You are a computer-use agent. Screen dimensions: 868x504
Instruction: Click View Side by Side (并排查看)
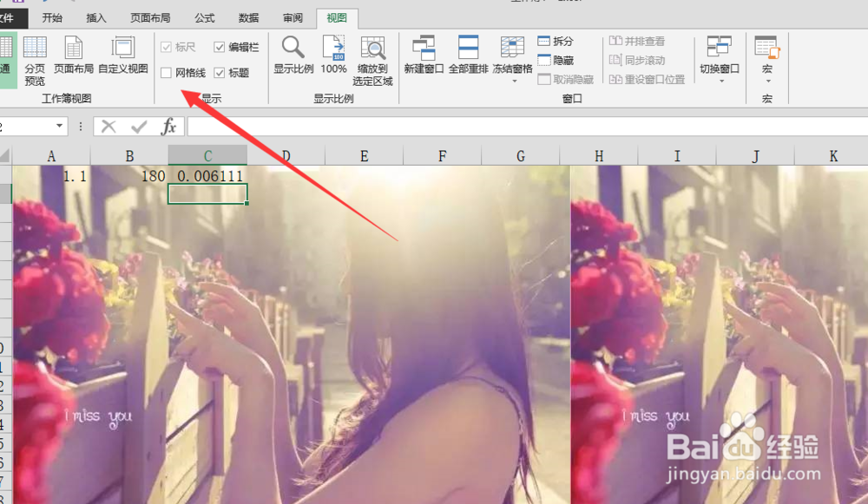[637, 41]
